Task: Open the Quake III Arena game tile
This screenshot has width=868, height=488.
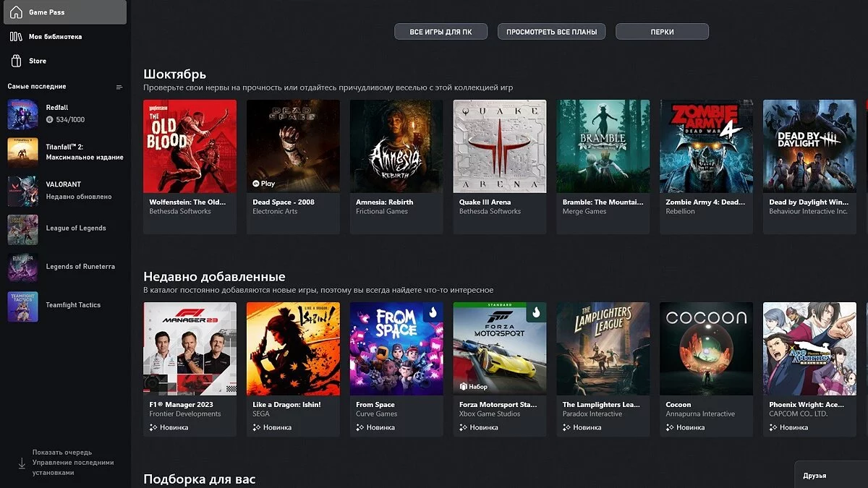Action: pos(500,146)
